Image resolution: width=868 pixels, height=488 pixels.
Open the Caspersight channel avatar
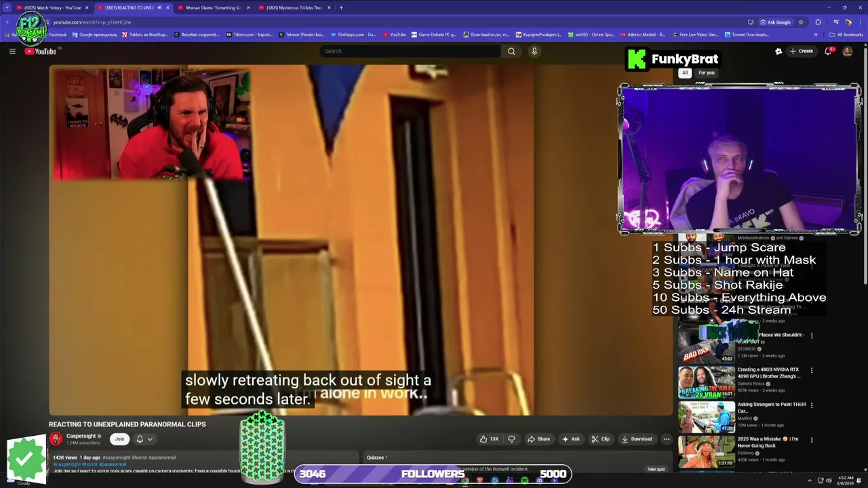click(56, 439)
